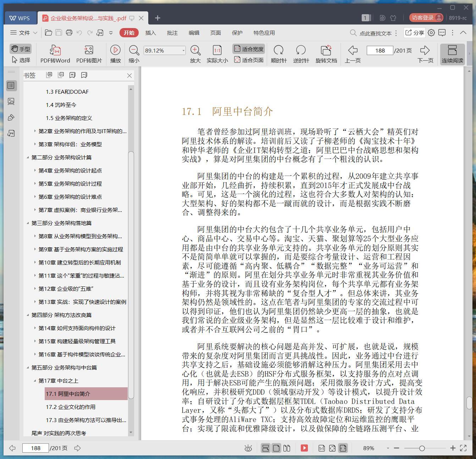The image size is (476, 459).
Task: Toggle continuous reading (连续阅读) mode
Action: click(x=452, y=54)
